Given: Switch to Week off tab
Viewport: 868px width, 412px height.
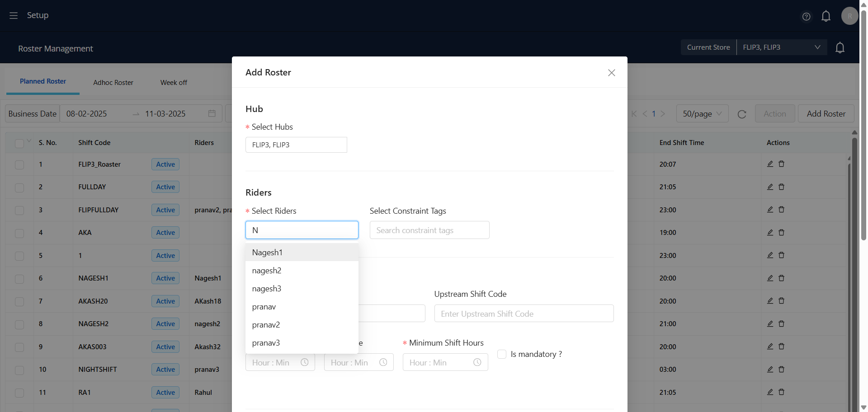Looking at the screenshot, I should point(174,82).
